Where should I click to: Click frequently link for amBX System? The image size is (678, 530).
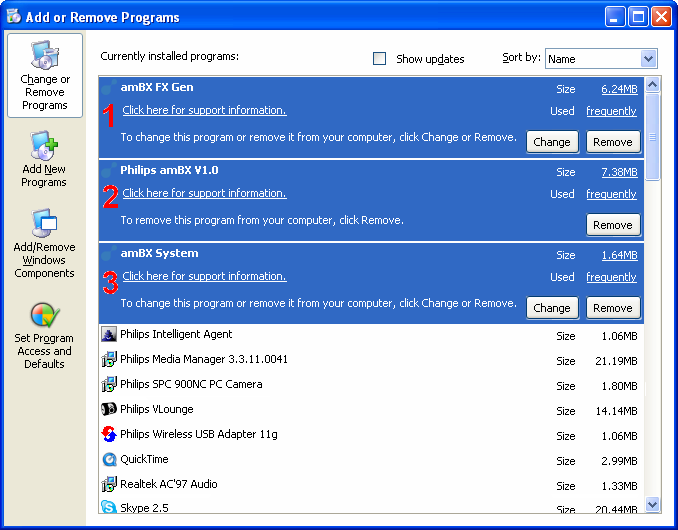(x=611, y=277)
